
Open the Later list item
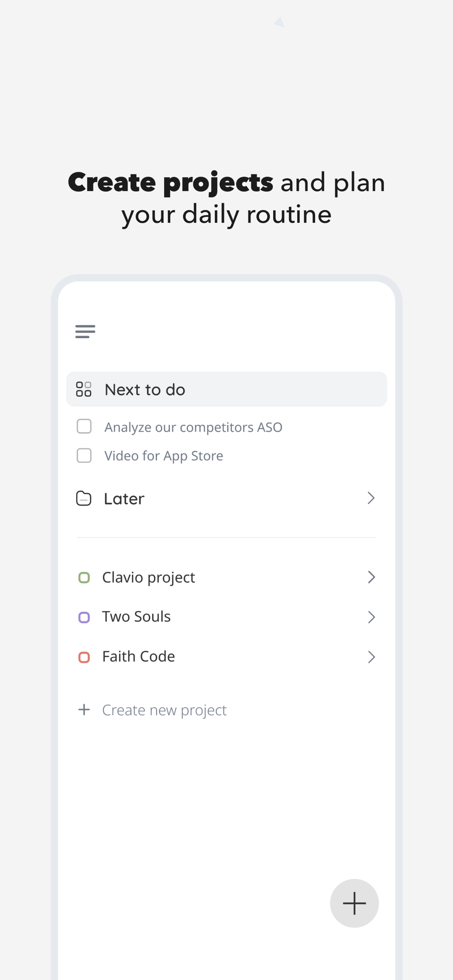125,499
